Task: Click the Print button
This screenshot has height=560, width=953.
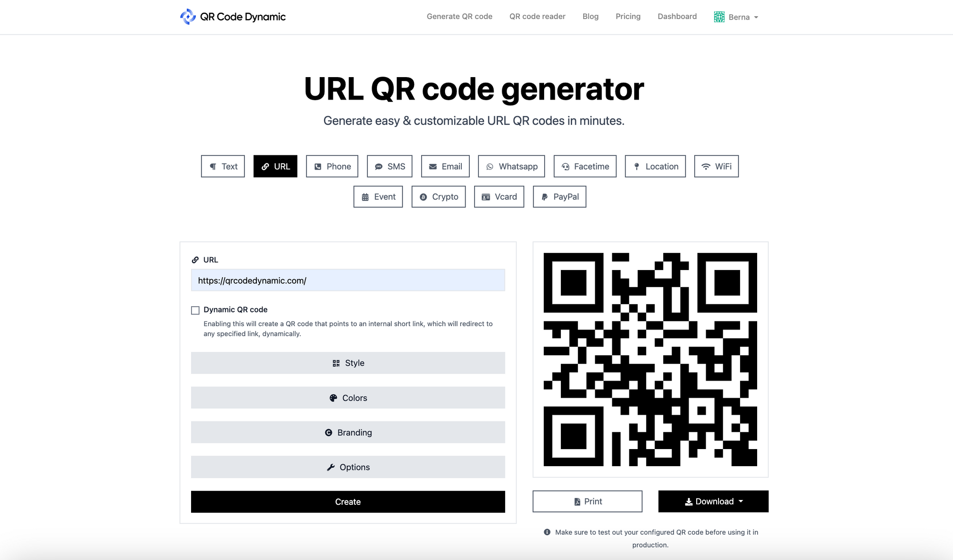Action: coord(587,501)
